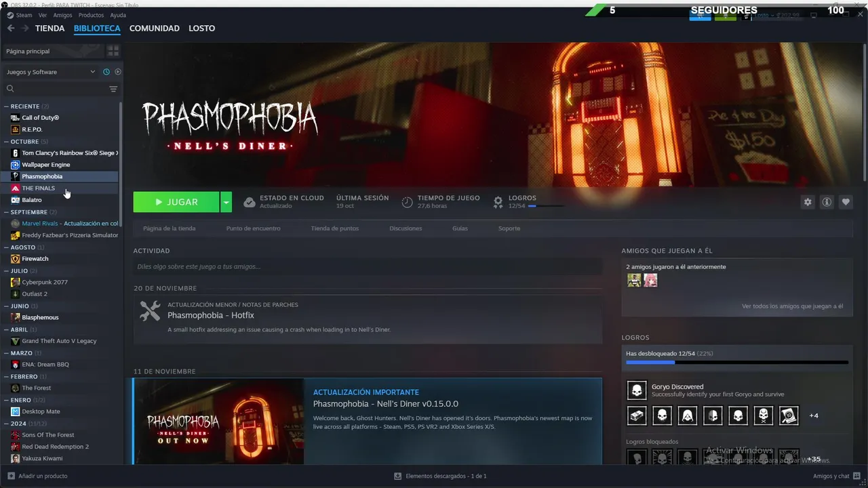Screen dimensions: 868x488
Task: Show ready-to-play games filter icon
Action: pyautogui.click(x=117, y=72)
